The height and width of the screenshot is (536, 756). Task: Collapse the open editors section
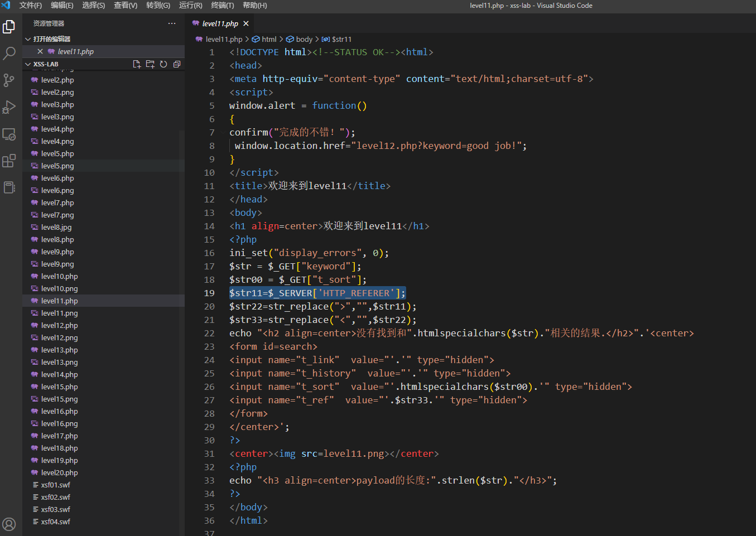pos(28,39)
